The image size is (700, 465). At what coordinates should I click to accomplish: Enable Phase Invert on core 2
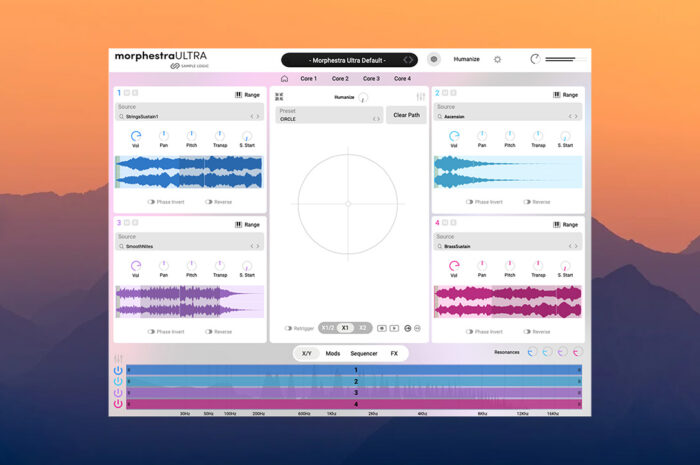[x=469, y=202]
